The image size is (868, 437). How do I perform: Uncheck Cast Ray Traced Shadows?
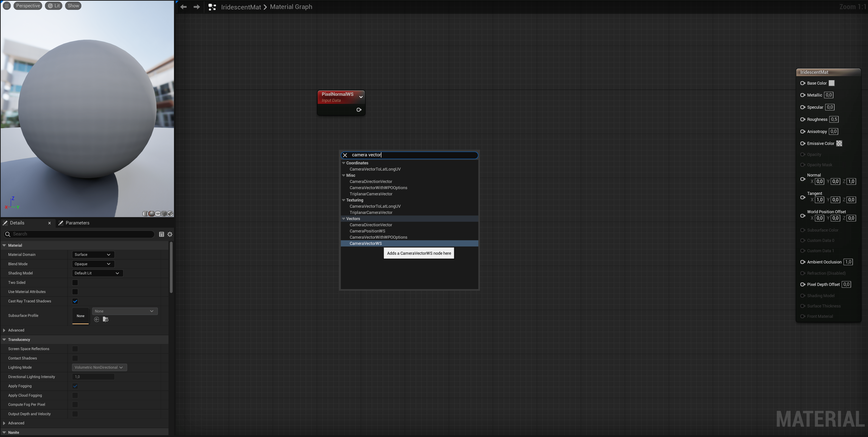click(x=75, y=301)
